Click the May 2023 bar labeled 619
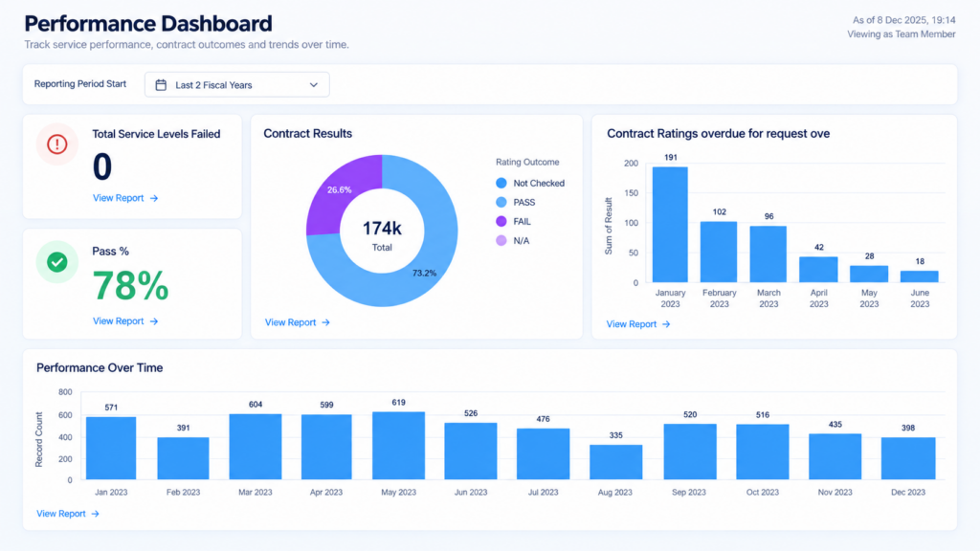 (x=399, y=446)
